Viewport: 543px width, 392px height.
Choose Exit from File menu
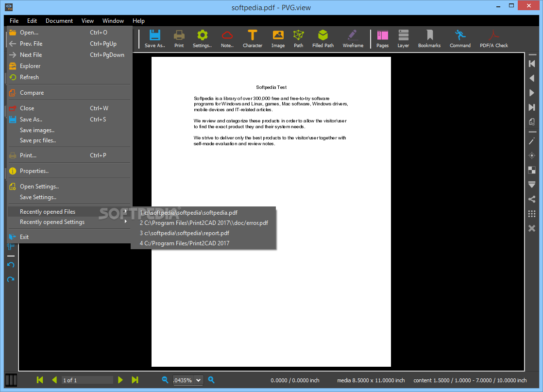[69, 237]
